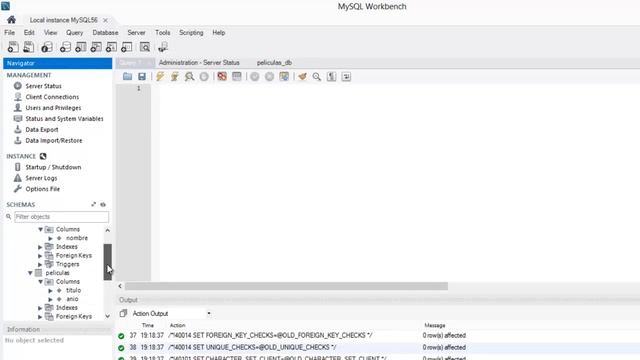Search table data toolbar icon
This screenshot has width=640, height=360.
click(145, 47)
